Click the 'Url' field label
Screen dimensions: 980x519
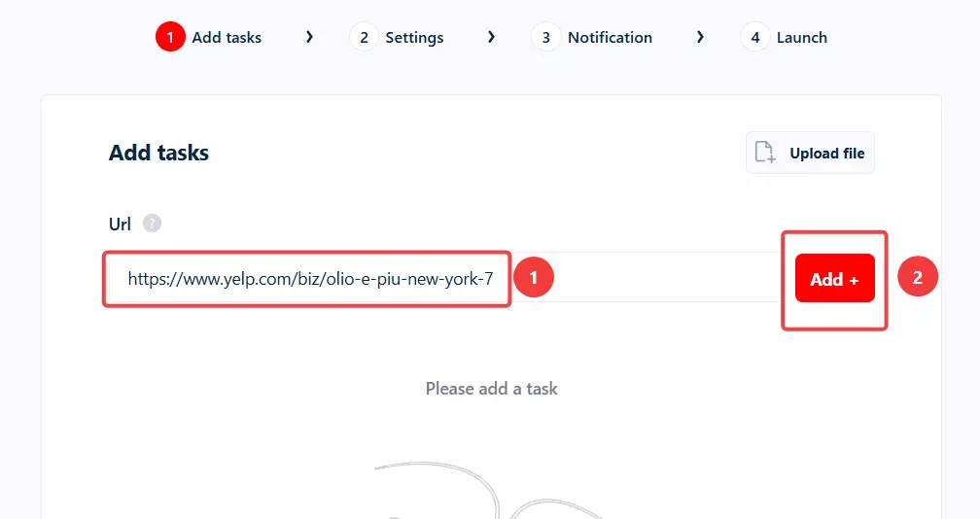(x=120, y=224)
